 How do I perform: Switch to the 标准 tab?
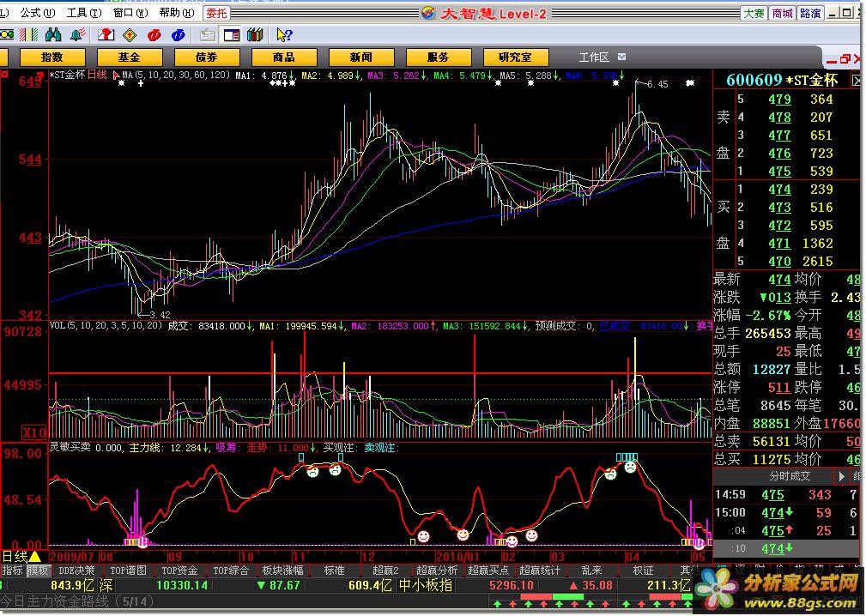pyautogui.click(x=334, y=571)
